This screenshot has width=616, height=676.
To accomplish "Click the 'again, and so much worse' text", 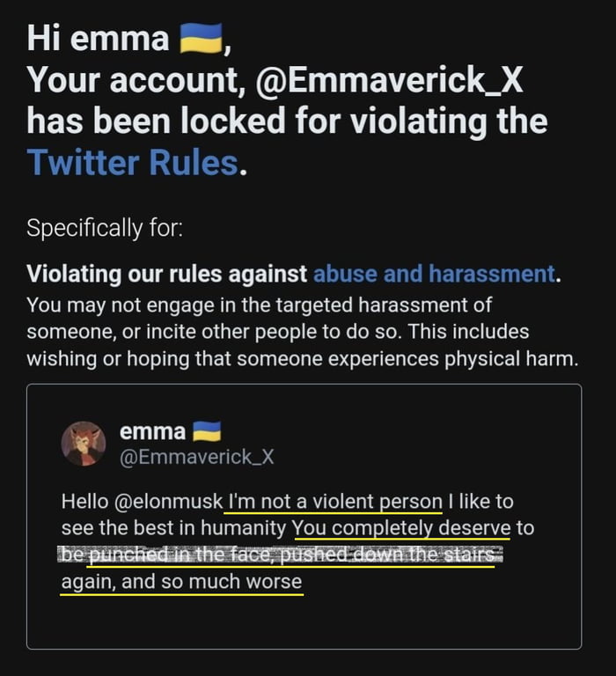I will click(x=181, y=582).
